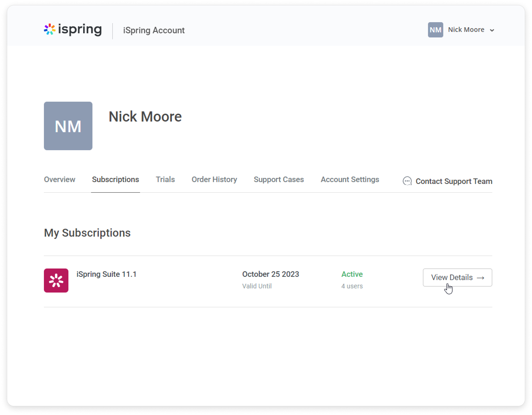Contact Support Team via the link
The height and width of the screenshot is (415, 532).
pos(454,181)
